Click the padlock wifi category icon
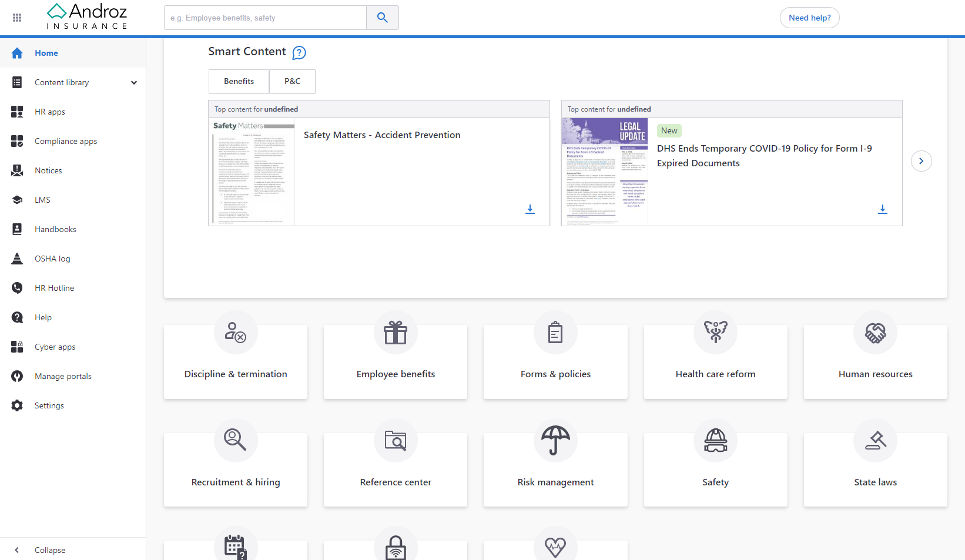This screenshot has width=965, height=560. 396,546
